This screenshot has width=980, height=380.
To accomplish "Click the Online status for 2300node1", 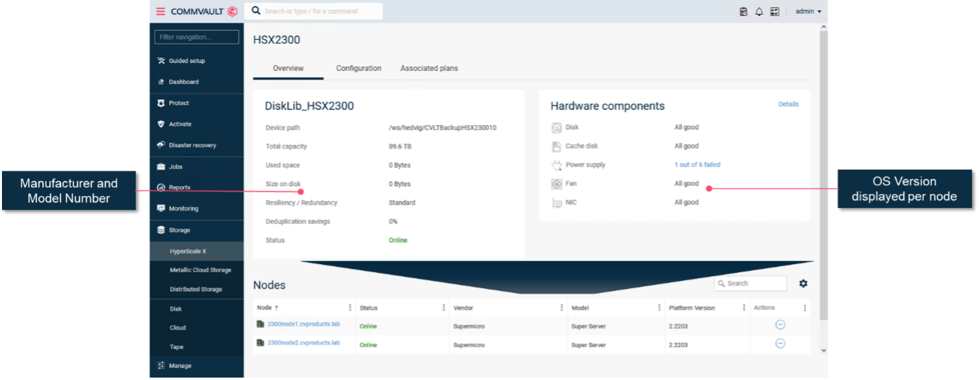I will click(368, 326).
